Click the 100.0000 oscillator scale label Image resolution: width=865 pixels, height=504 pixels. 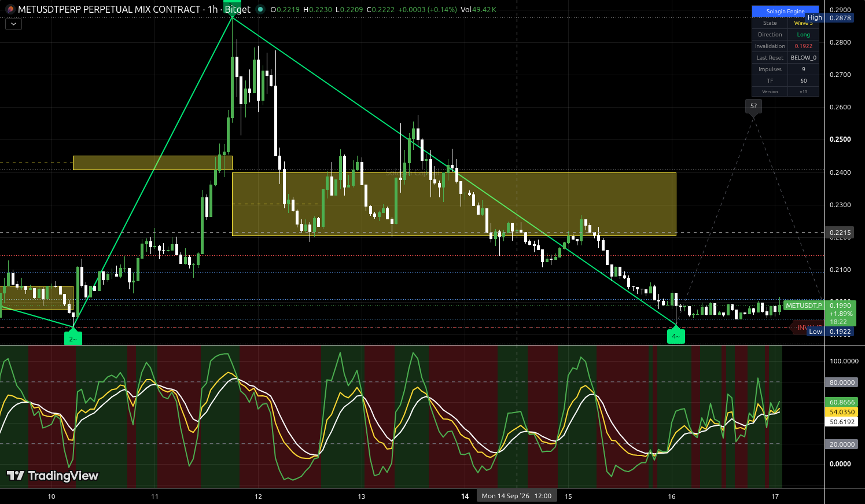pos(844,361)
